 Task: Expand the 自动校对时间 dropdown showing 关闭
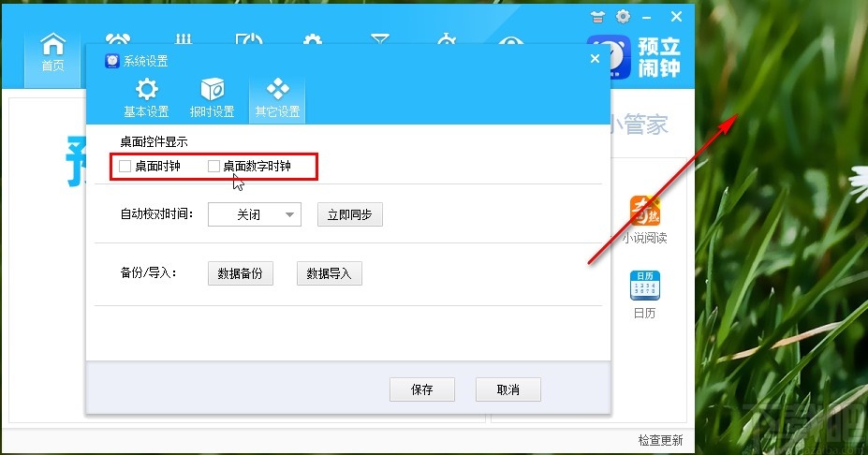tap(255, 214)
